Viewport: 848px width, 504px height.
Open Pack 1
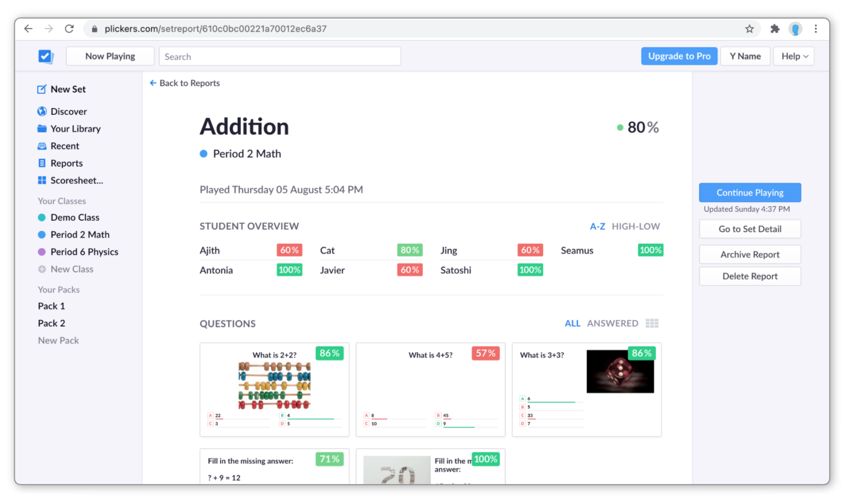[51, 306]
